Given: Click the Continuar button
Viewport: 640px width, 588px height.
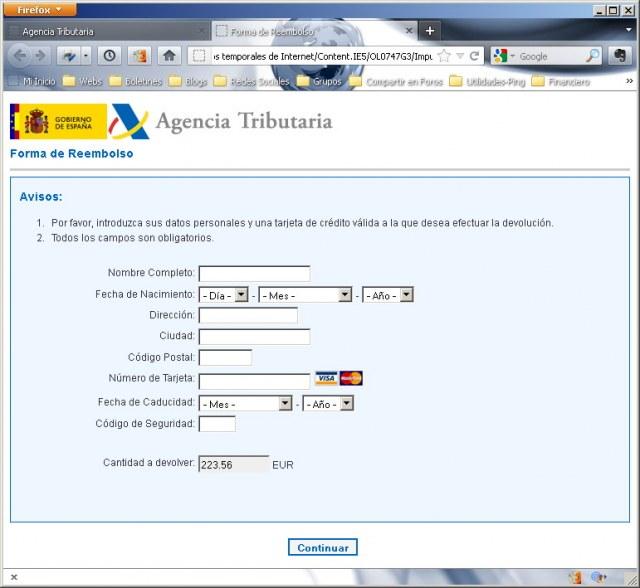Looking at the screenshot, I should pos(322,547).
